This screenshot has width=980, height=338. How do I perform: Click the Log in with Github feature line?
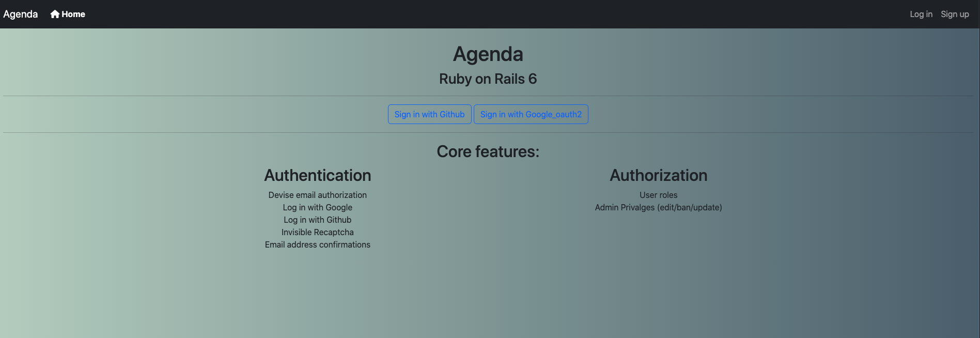[317, 220]
